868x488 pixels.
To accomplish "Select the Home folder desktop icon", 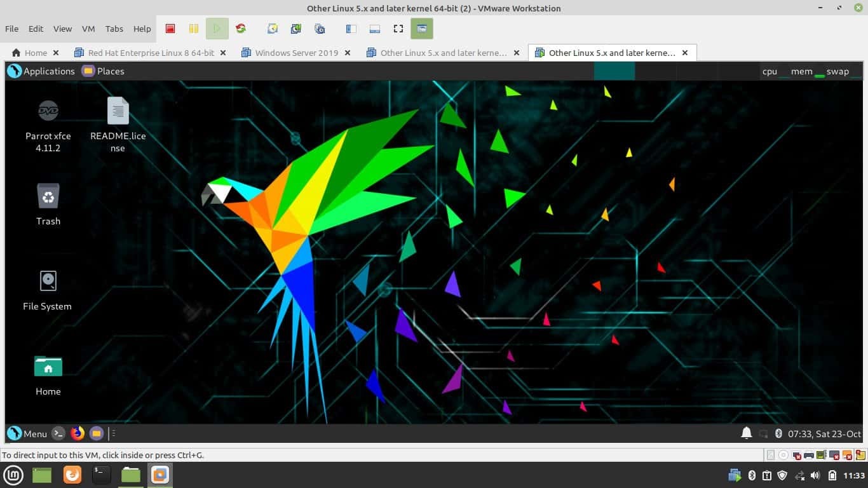I will (48, 376).
